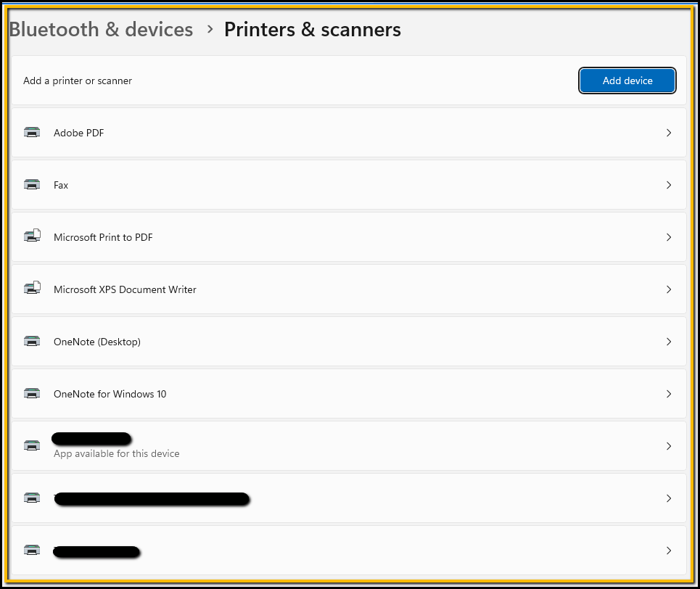Click the Fax printer icon
The width and height of the screenshot is (700, 589).
click(x=32, y=185)
